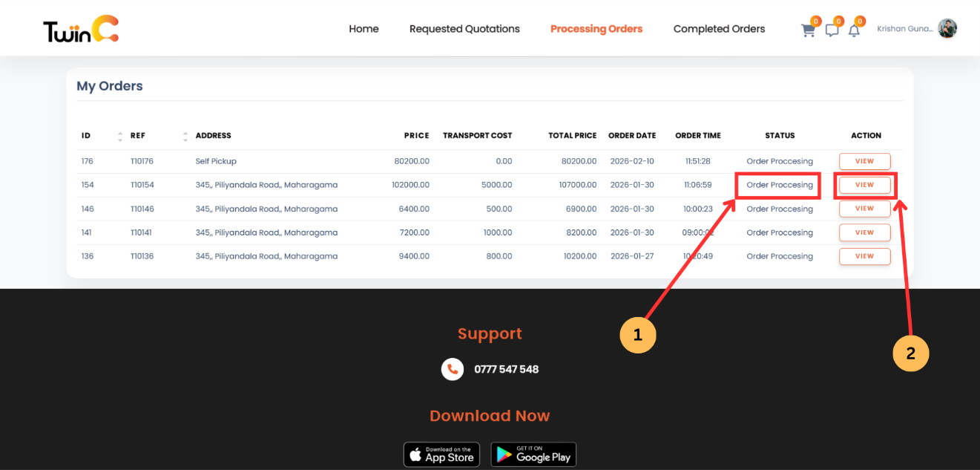980x470 pixels.
Task: Open the App Store download badge
Action: pos(441,454)
